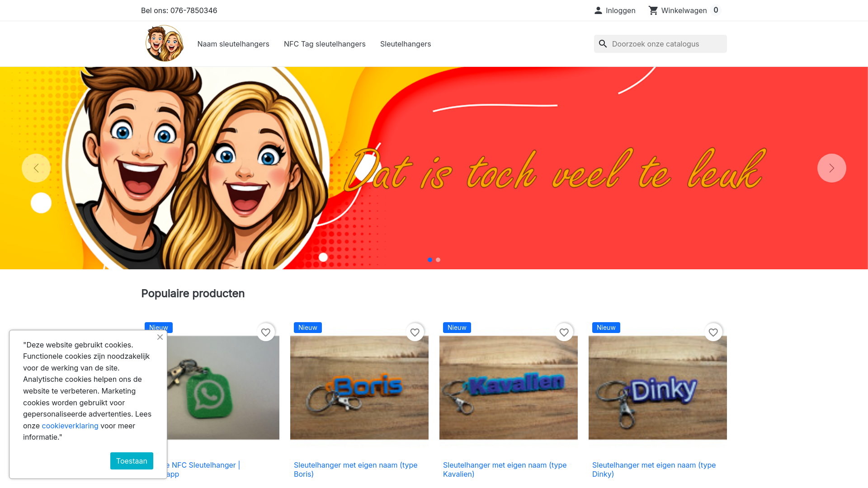Open the NFC Sleutelhanger WhatsApp product link
Image resolution: width=868 pixels, height=488 pixels.
pyautogui.click(x=203, y=469)
